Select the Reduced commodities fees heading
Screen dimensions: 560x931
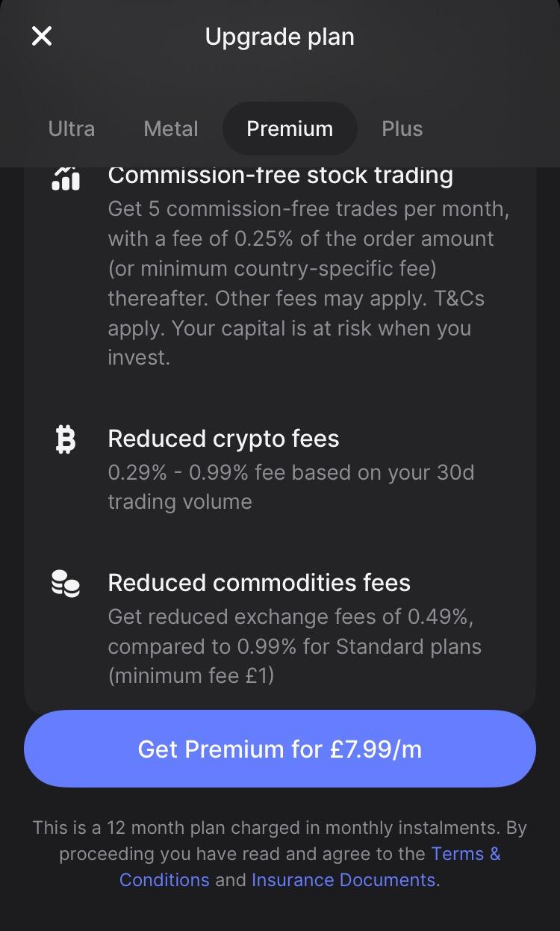pyautogui.click(x=259, y=583)
